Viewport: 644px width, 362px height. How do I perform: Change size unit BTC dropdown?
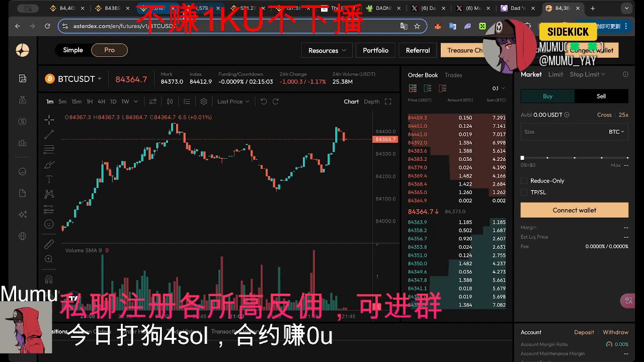click(616, 132)
